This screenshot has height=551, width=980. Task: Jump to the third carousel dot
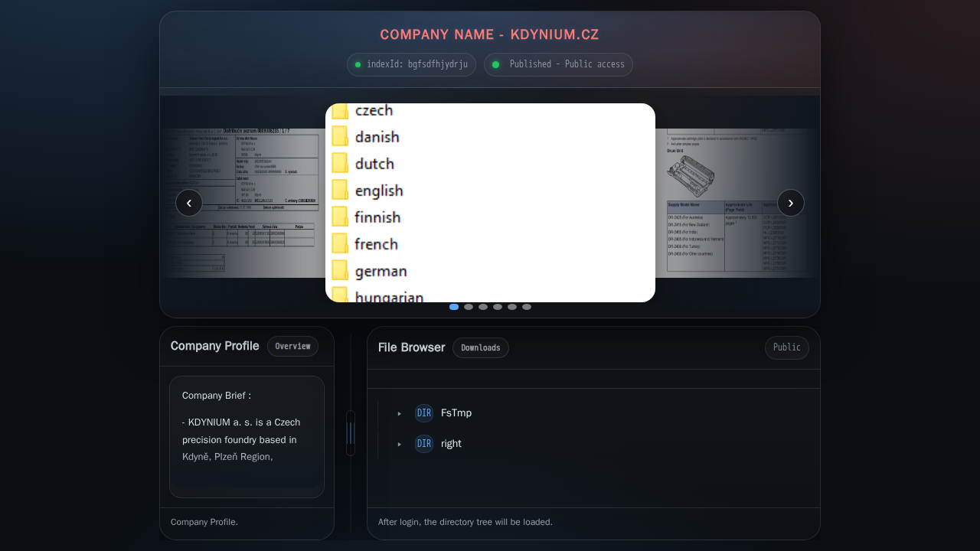(483, 307)
